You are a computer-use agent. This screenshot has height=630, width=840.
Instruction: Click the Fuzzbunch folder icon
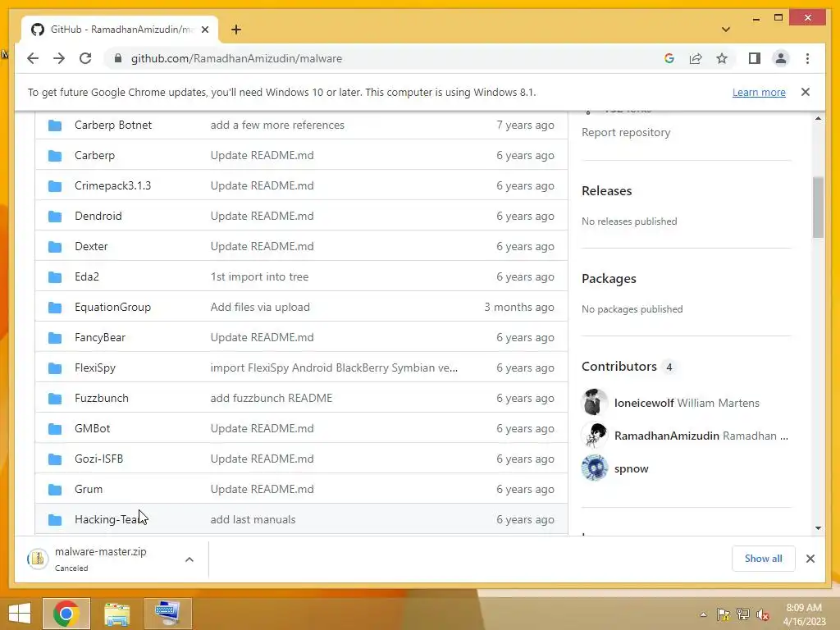click(55, 398)
